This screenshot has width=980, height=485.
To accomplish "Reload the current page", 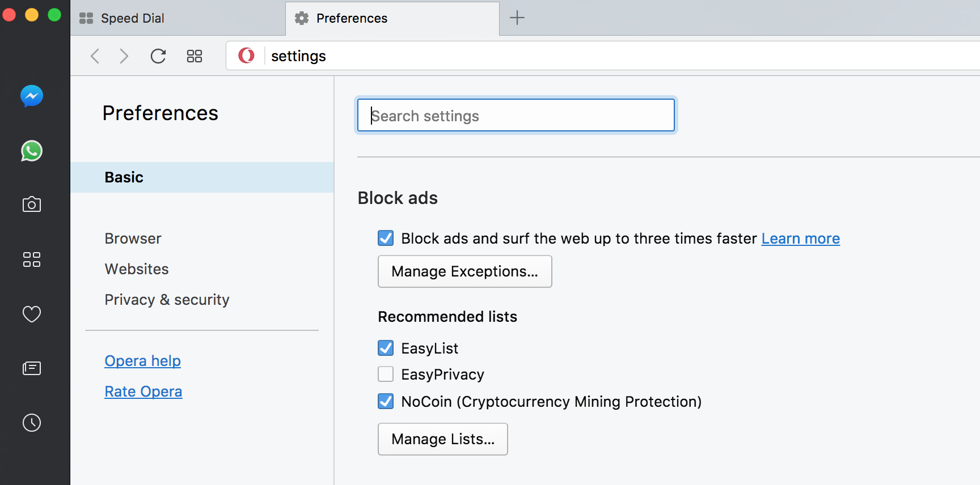I will [158, 56].
